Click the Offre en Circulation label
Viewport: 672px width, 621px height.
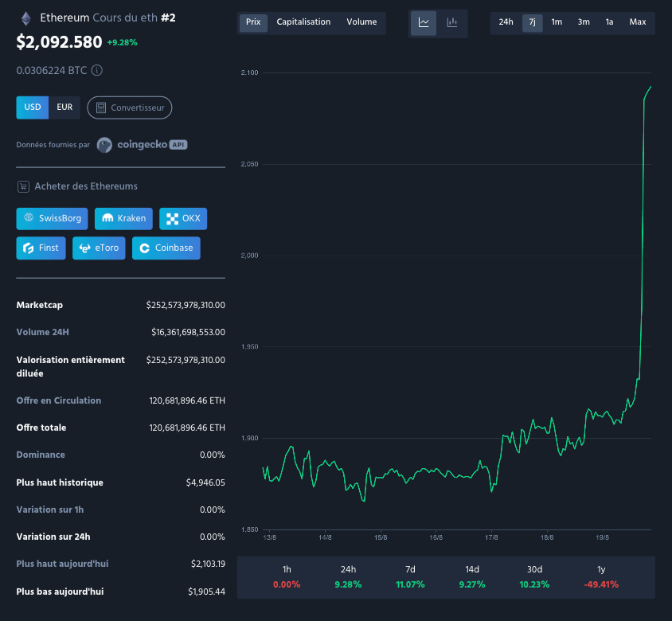click(59, 400)
